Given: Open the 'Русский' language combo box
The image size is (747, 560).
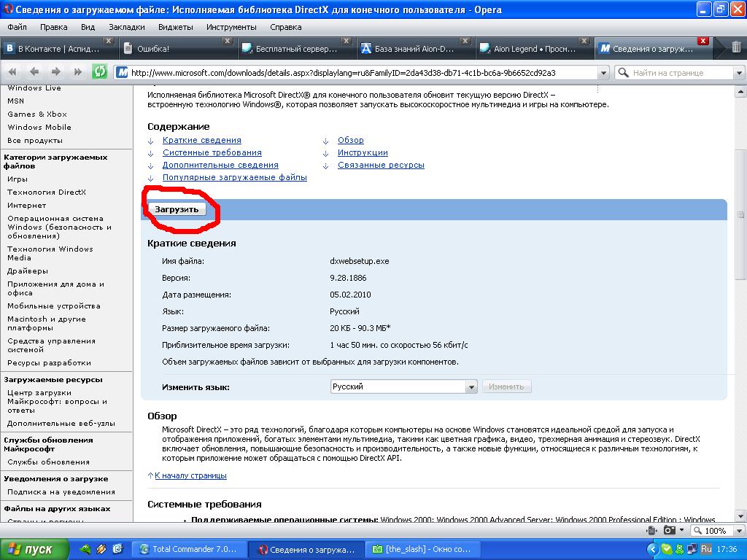Looking at the screenshot, I should [403, 386].
